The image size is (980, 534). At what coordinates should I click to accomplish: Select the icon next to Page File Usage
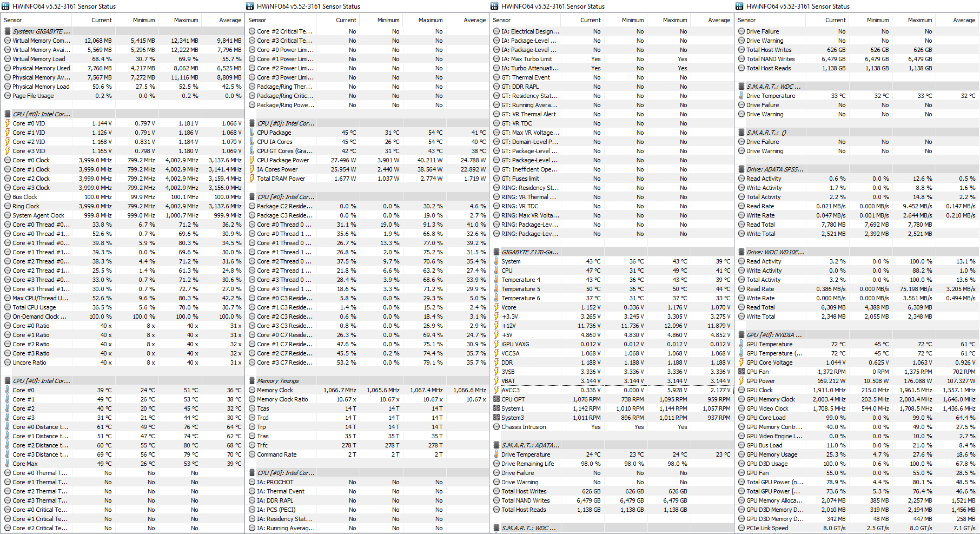(x=8, y=96)
